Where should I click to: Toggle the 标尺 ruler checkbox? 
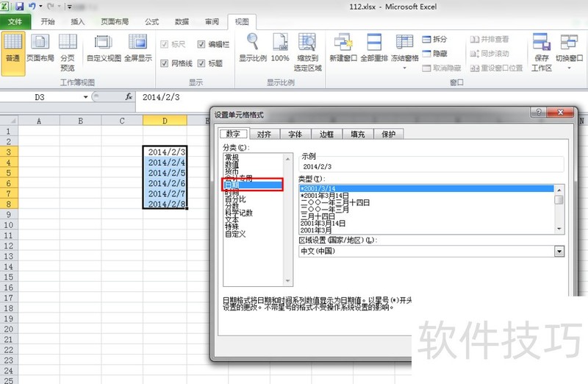pos(164,44)
